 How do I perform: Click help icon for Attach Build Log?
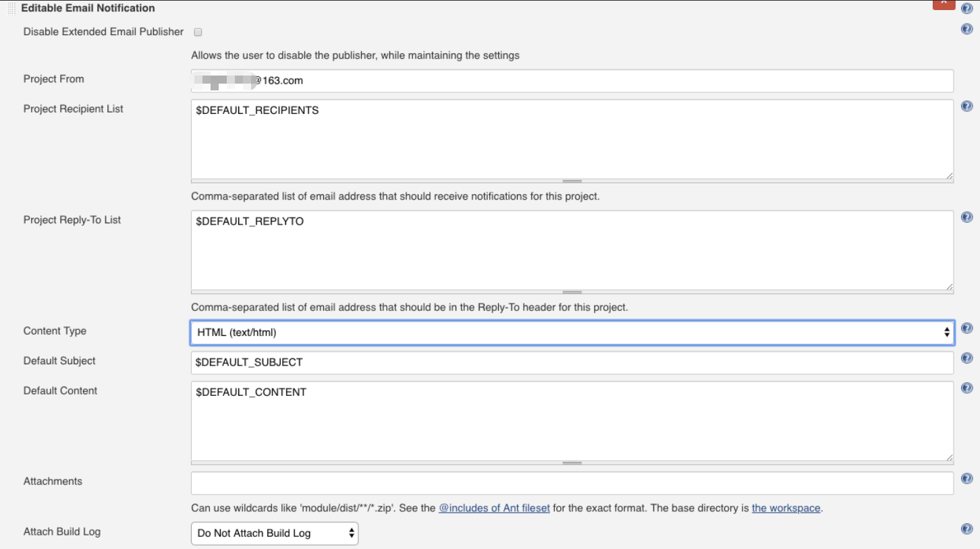coord(967,529)
